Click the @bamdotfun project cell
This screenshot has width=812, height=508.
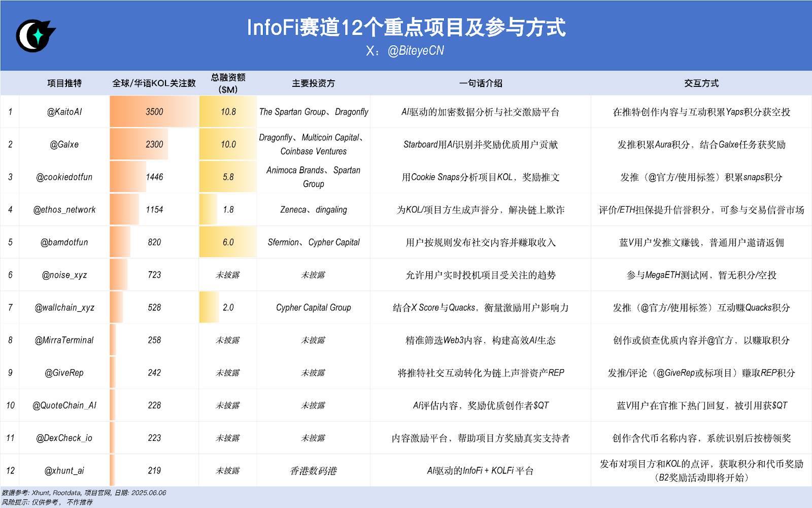[x=64, y=242]
